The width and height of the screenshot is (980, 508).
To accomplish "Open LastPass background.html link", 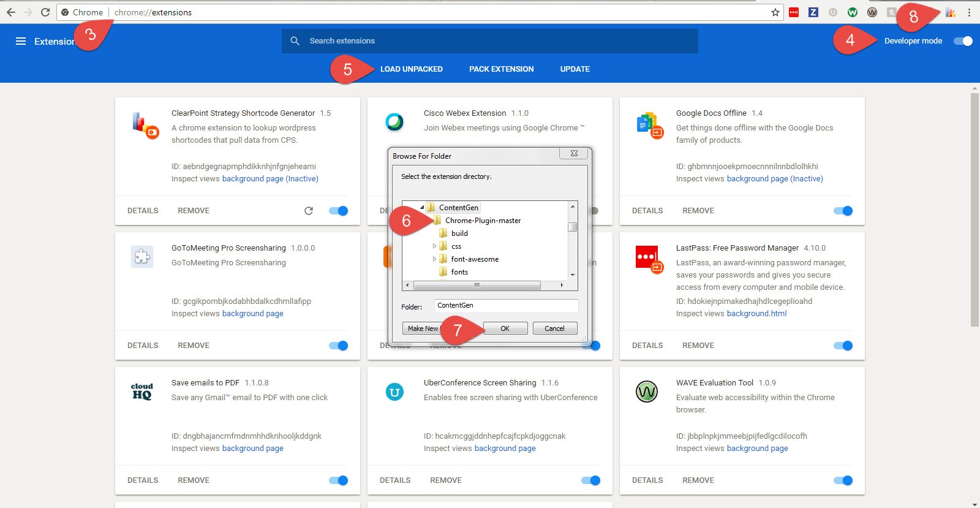I will point(757,314).
